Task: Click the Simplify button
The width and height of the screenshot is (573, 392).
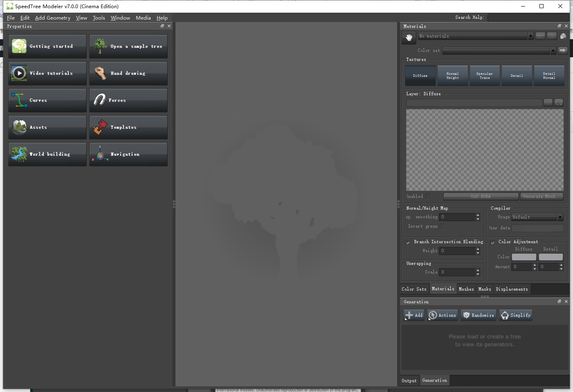Action: (x=516, y=315)
